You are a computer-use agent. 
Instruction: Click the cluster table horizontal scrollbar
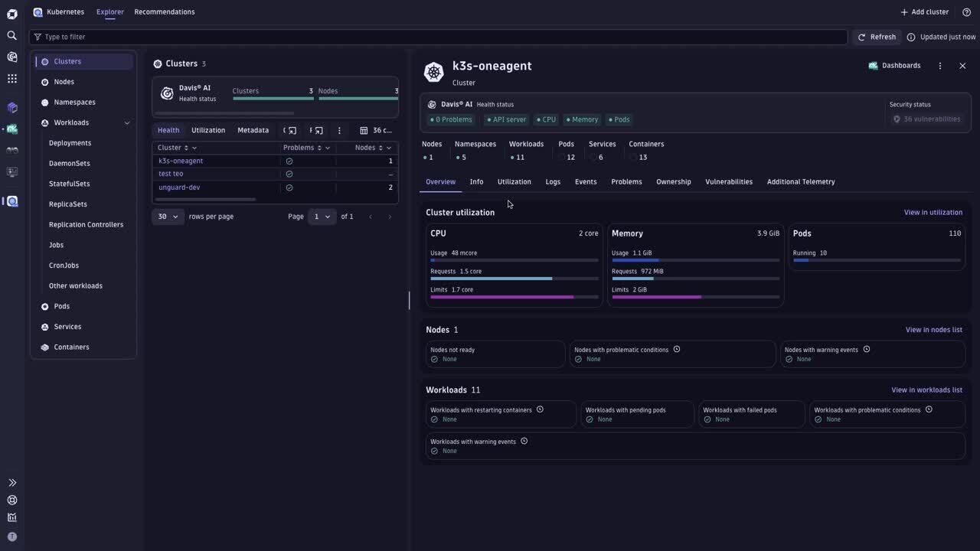click(206, 199)
